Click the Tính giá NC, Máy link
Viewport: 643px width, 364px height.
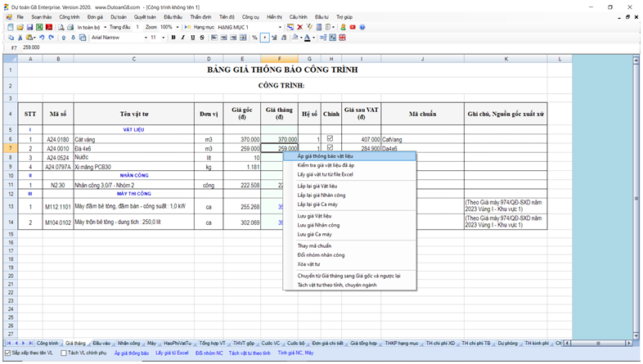coord(295,353)
